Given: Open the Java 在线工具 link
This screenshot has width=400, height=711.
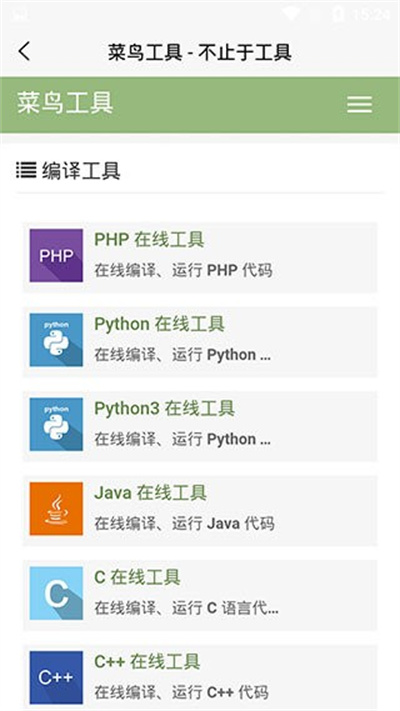Looking at the screenshot, I should click(151, 492).
